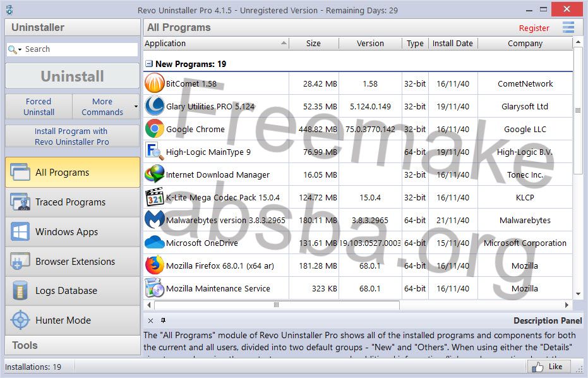Viewport: 588px width, 378px height.
Task: Switch to Windows Apps
Action: [73, 231]
